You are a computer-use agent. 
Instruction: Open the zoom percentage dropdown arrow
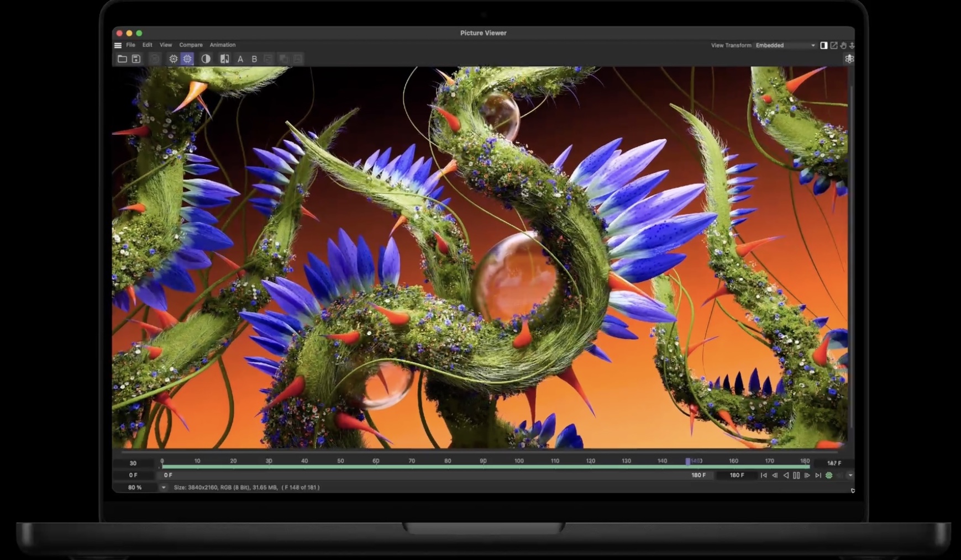(x=163, y=487)
